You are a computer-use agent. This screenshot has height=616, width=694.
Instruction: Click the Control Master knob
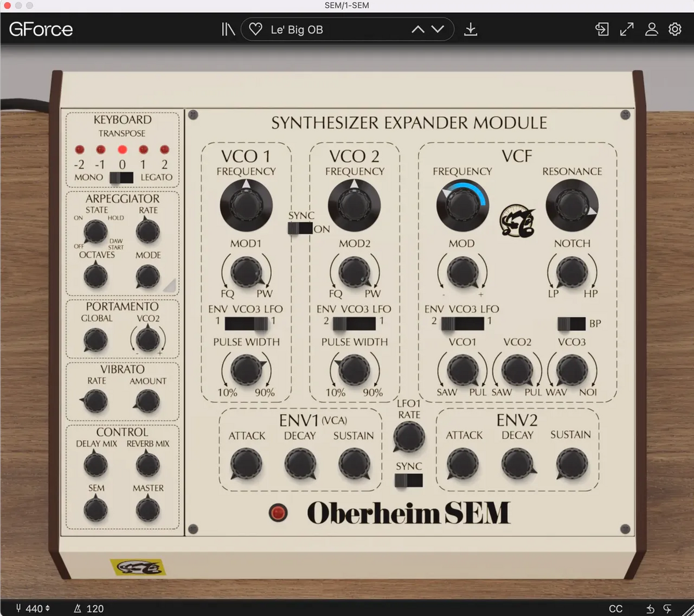pos(148,510)
